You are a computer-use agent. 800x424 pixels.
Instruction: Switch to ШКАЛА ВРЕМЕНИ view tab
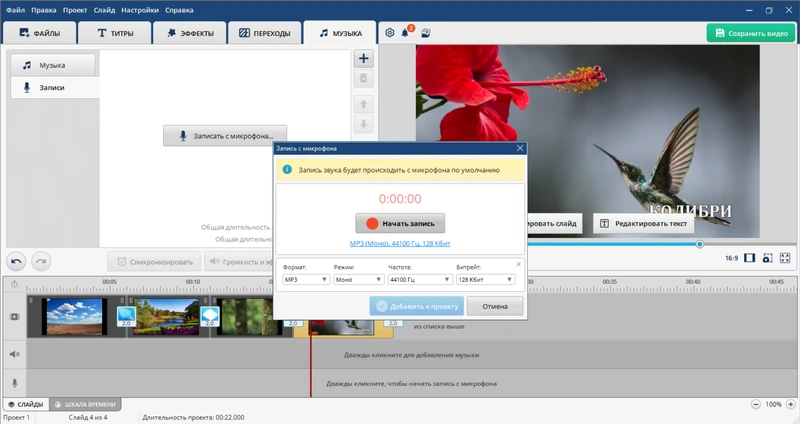coord(86,404)
